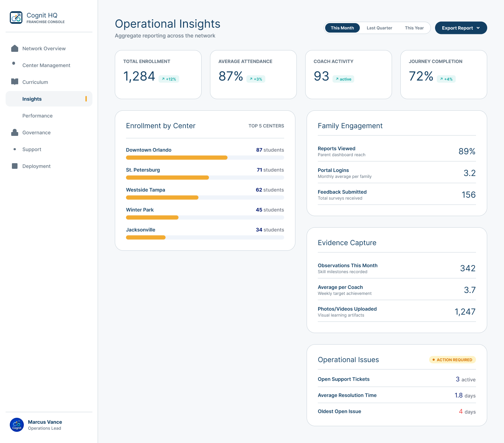Click Observations This Month label
The image size is (504, 443).
[348, 265]
